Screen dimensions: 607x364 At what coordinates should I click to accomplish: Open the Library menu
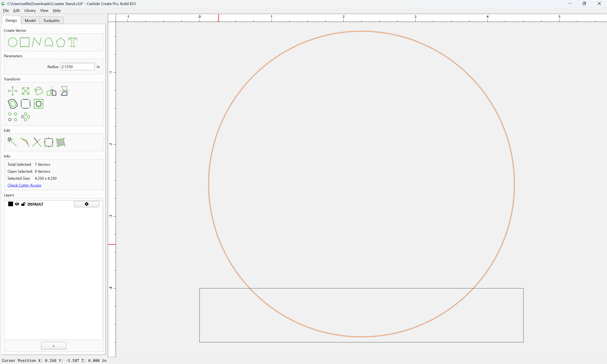(x=30, y=11)
